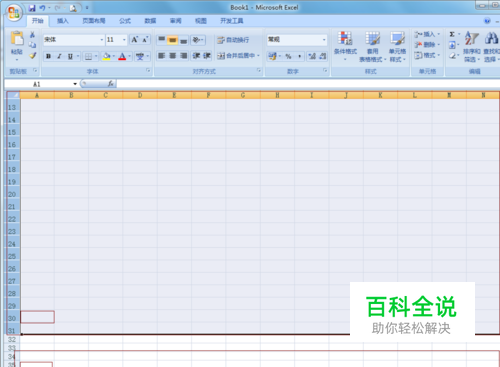This screenshot has width=500, height=367.
Task: Open 查找和选择 binoculars icon
Action: point(491,47)
